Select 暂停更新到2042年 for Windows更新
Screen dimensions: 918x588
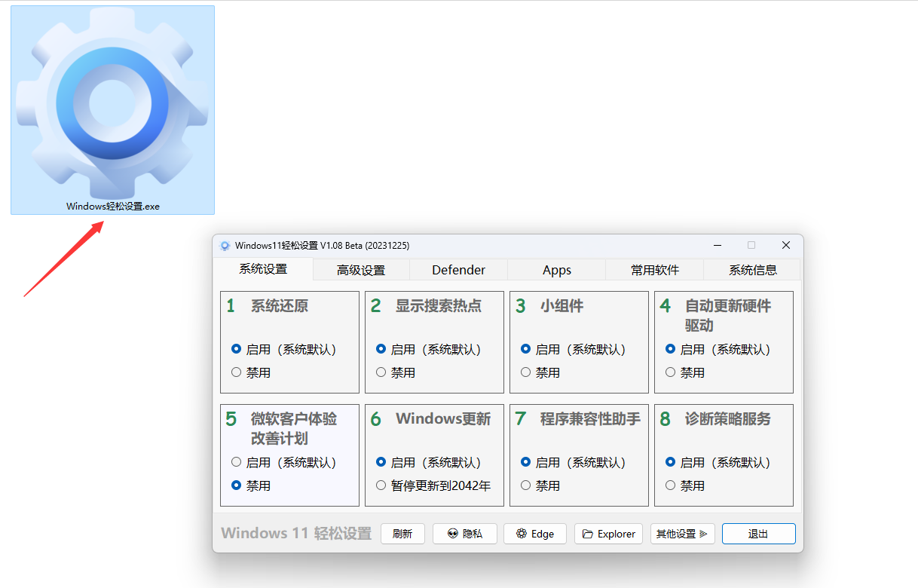381,485
